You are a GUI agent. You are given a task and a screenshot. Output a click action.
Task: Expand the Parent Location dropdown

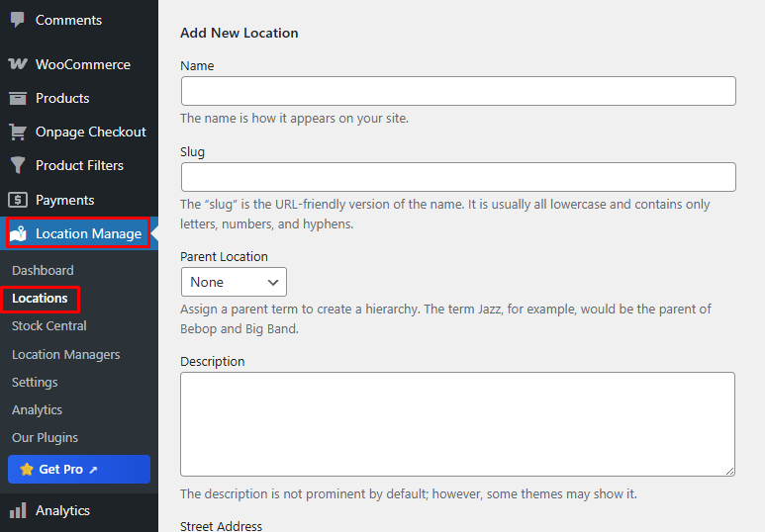pos(234,282)
